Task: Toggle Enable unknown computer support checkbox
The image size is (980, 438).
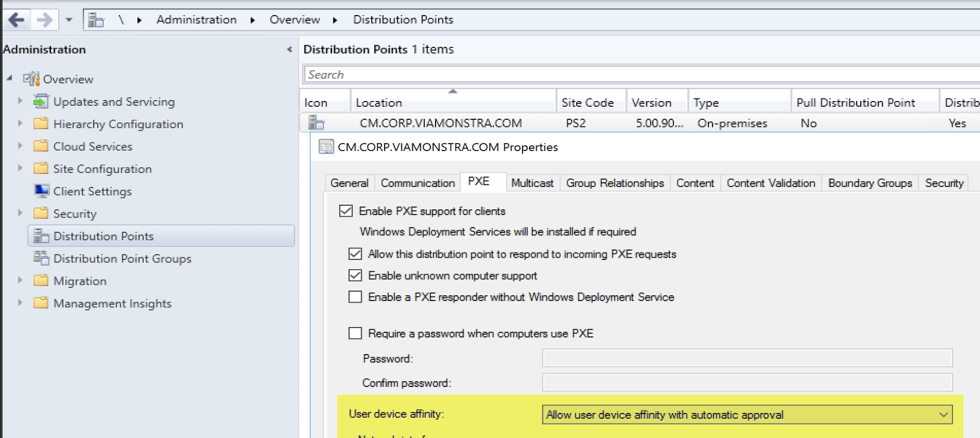Action: pos(355,276)
